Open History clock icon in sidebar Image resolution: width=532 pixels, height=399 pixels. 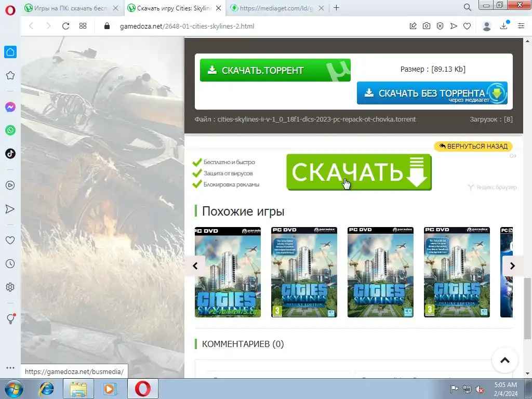coord(10,263)
